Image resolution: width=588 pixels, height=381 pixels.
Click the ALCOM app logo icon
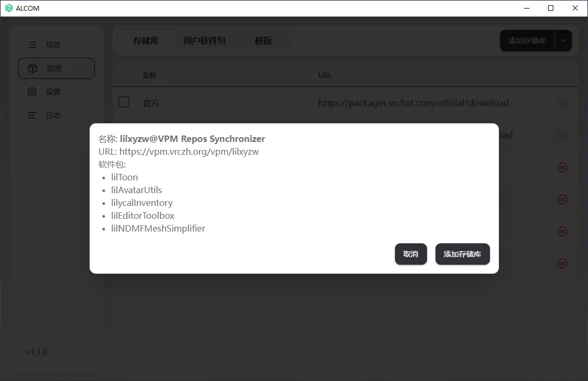coord(9,8)
